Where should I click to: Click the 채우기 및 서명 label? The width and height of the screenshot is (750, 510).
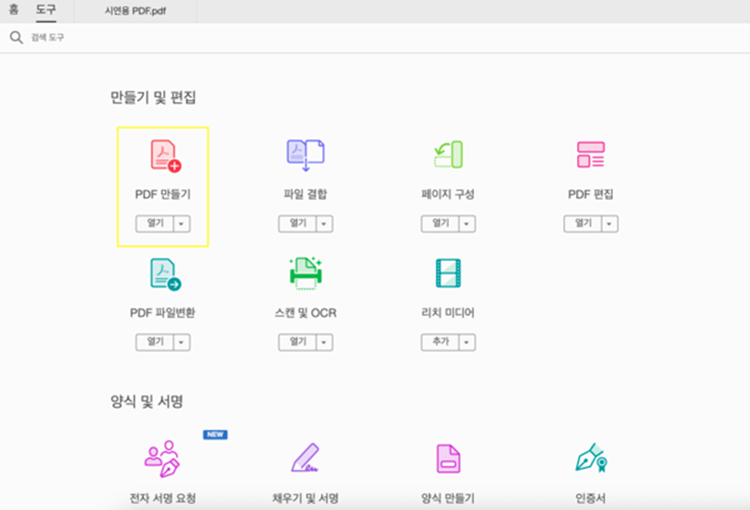coord(305,499)
